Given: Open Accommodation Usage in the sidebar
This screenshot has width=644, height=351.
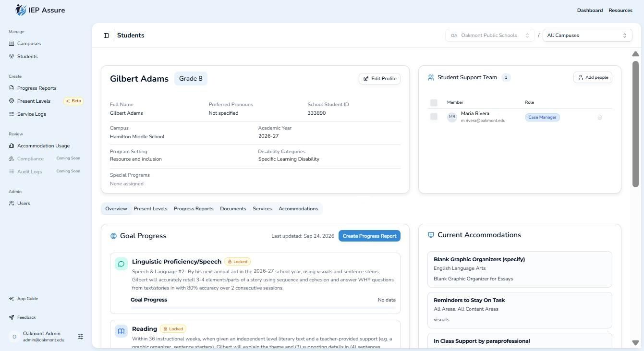Looking at the screenshot, I should click(43, 146).
